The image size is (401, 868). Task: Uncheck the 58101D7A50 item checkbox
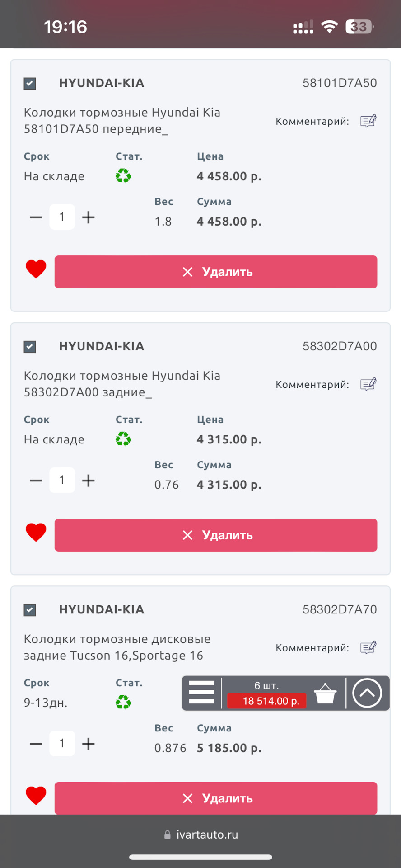tap(30, 84)
